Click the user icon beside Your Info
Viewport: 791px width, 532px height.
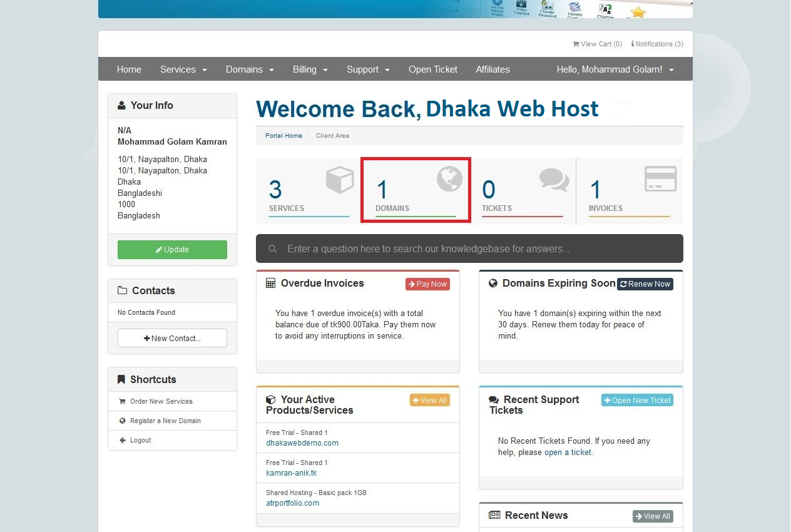(121, 106)
